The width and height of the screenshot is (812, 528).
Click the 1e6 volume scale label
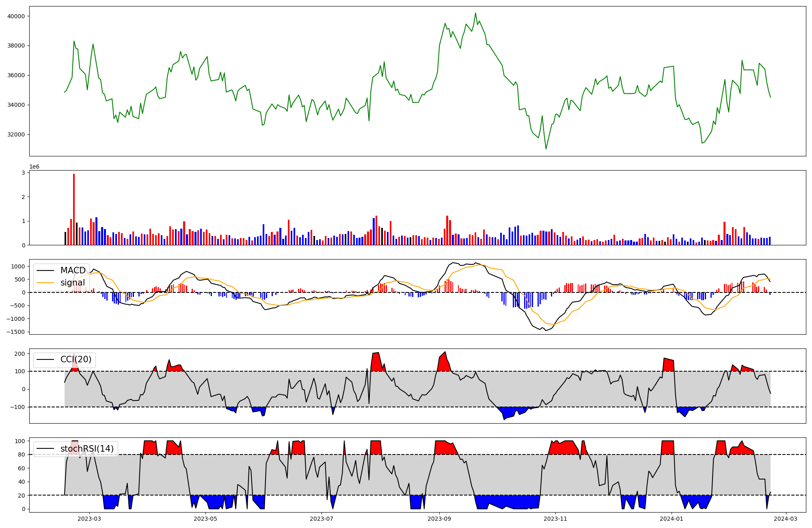35,167
